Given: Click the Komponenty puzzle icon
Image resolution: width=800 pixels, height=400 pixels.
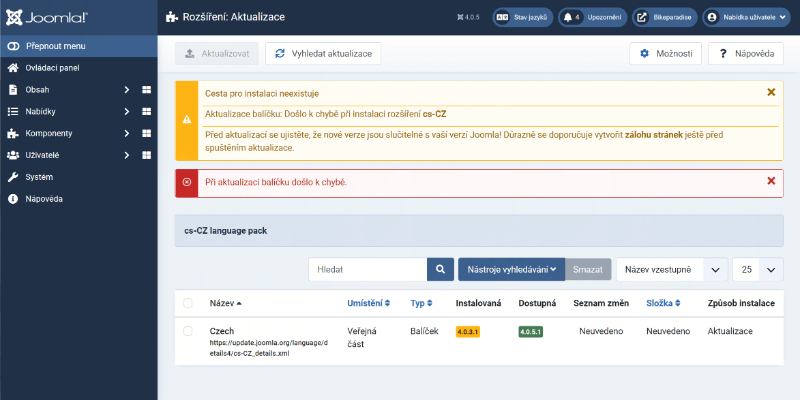Looking at the screenshot, I should click(x=13, y=134).
